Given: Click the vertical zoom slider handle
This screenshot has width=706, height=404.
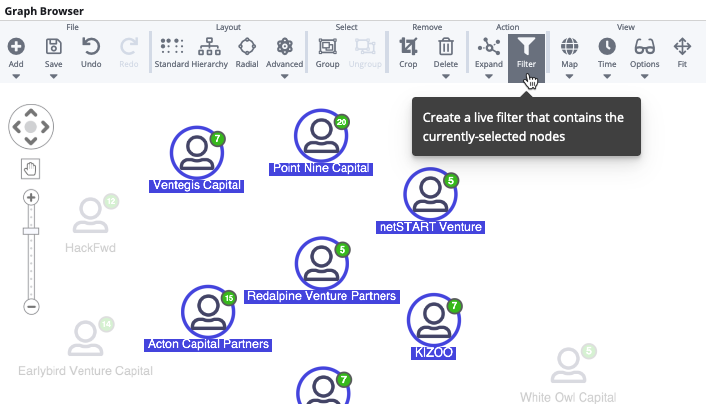Looking at the screenshot, I should pyautogui.click(x=31, y=231).
